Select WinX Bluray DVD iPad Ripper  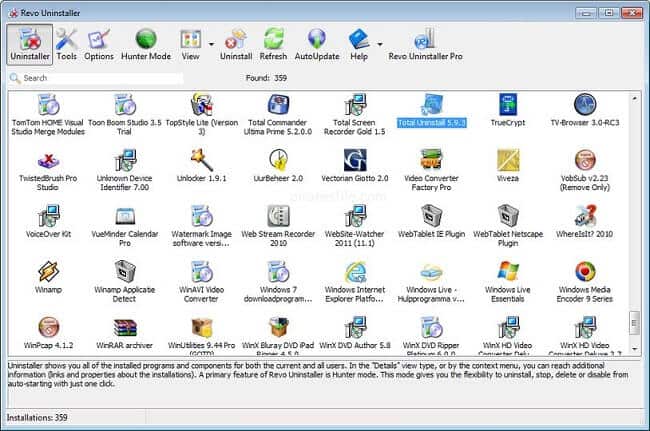coord(278,335)
